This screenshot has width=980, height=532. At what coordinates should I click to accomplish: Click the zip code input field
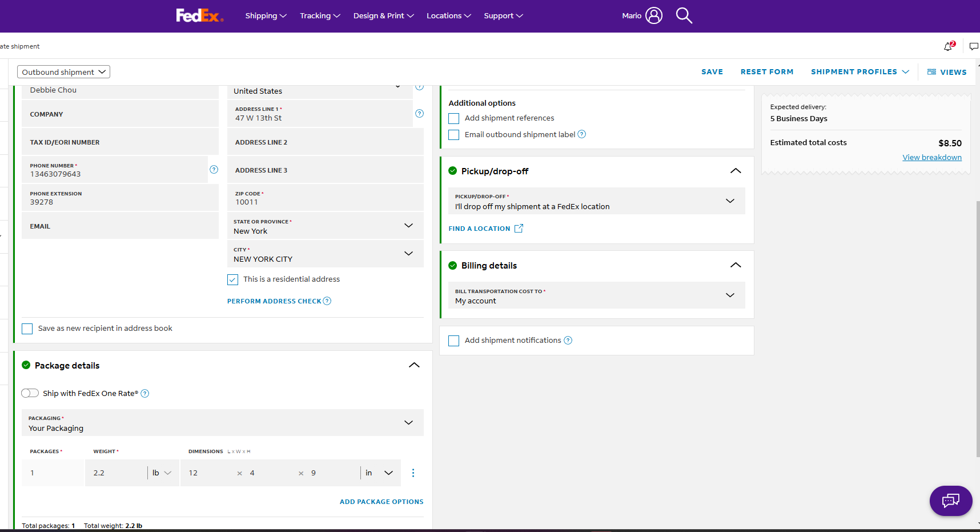pyautogui.click(x=326, y=198)
